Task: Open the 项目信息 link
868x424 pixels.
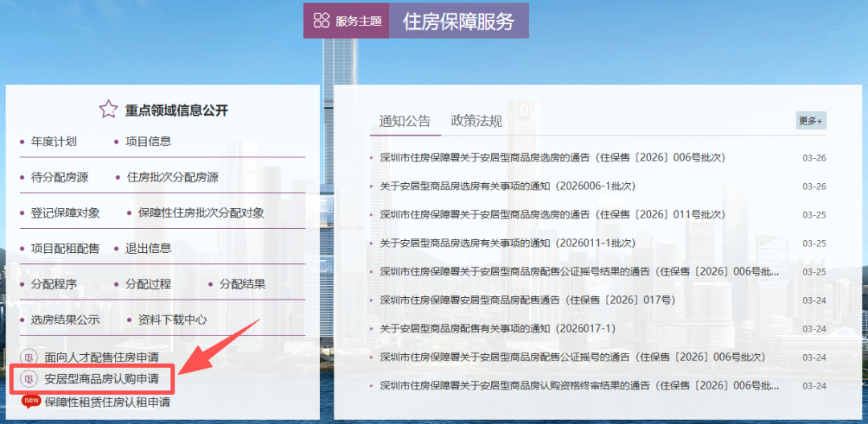Action: click(148, 141)
